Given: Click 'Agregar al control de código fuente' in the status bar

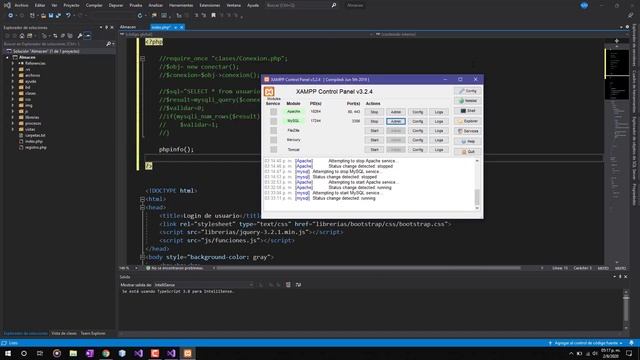Looking at the screenshot, I should coord(585,343).
